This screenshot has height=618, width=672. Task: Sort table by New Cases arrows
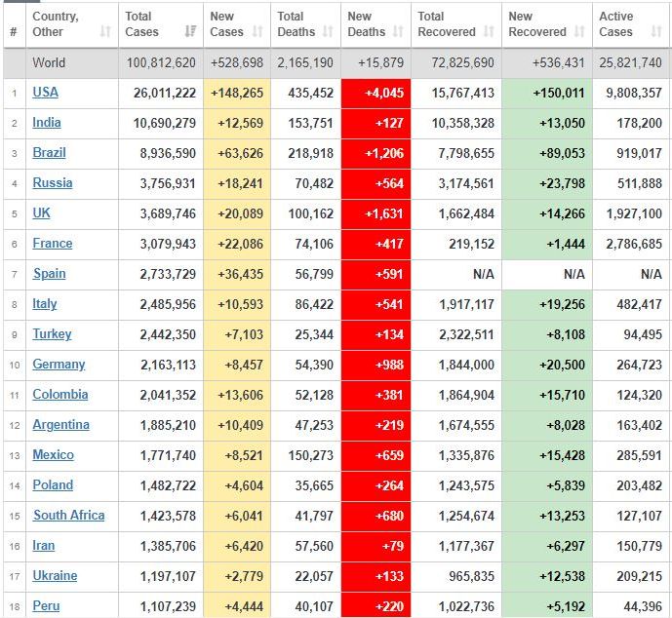coord(258,32)
